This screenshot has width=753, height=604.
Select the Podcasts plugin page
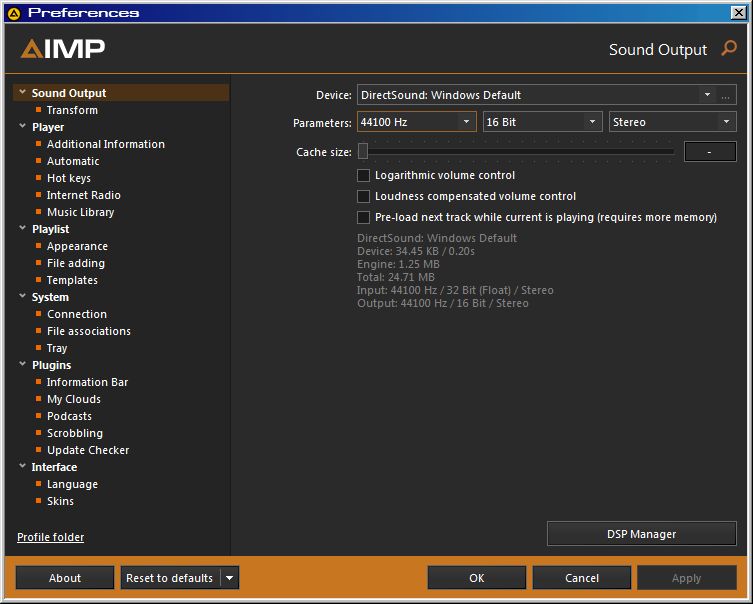69,416
